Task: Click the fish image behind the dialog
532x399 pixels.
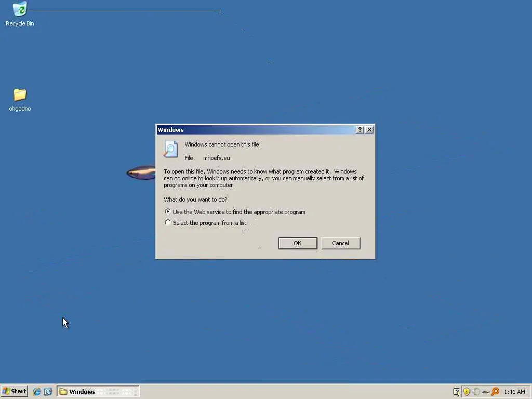Action: click(x=141, y=172)
